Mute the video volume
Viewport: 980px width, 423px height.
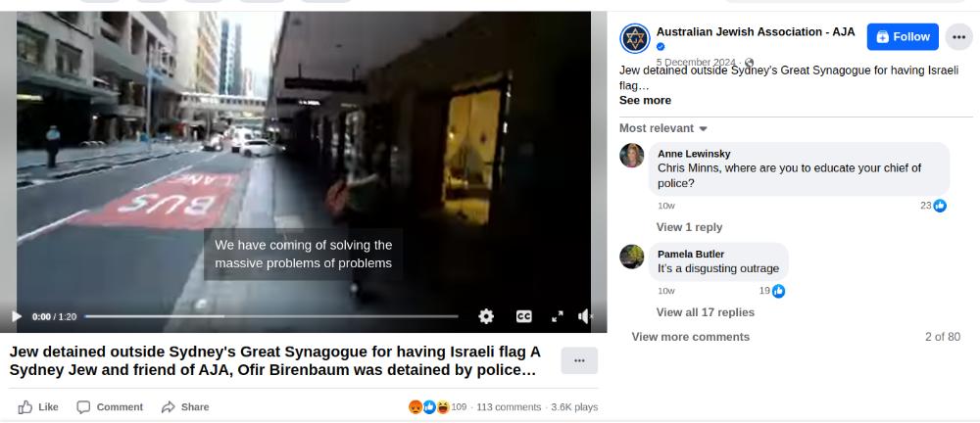click(x=584, y=317)
